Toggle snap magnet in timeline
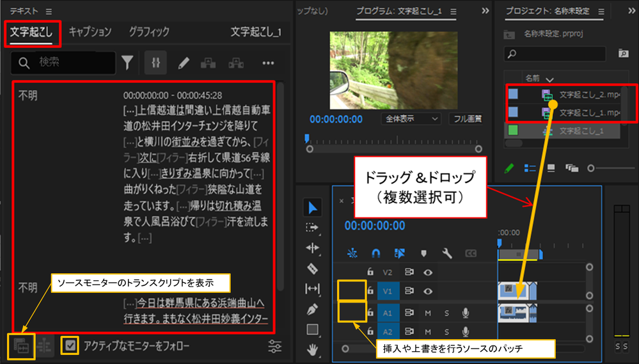639x364 pixels. click(375, 253)
